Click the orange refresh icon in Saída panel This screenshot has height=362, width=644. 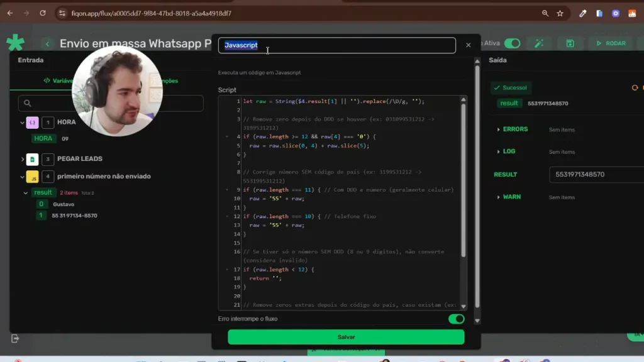[x=635, y=88]
